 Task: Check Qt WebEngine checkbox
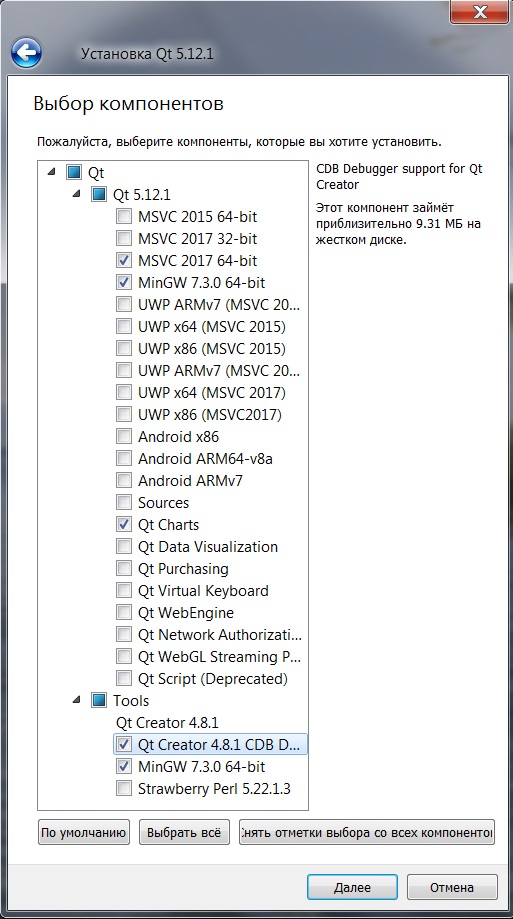pyautogui.click(x=124, y=612)
